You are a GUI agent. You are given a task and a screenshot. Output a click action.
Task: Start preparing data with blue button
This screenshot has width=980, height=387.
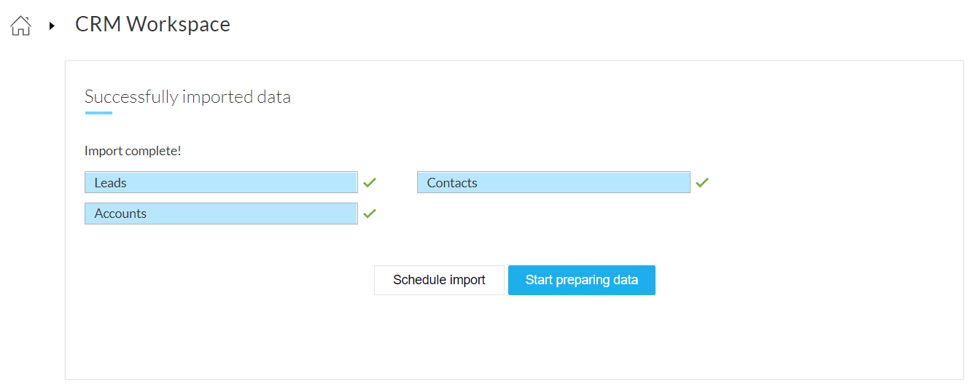(582, 280)
